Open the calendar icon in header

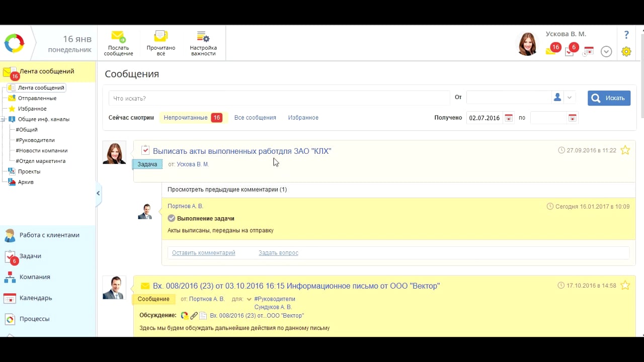pos(589,51)
